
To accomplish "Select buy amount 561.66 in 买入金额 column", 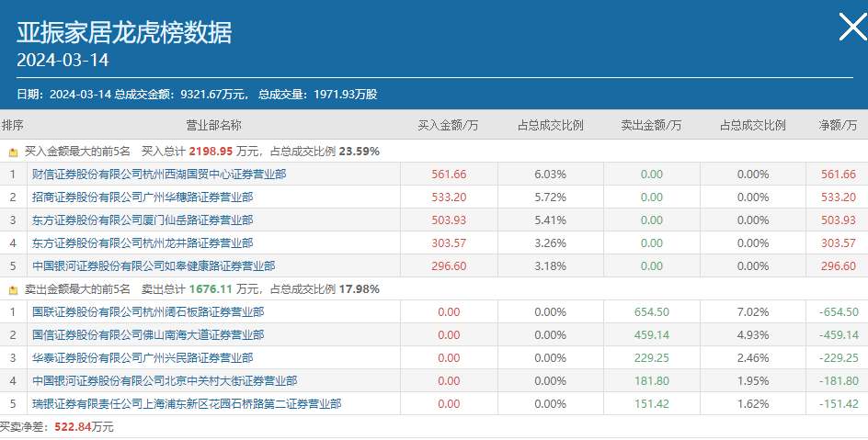I will coord(449,175).
